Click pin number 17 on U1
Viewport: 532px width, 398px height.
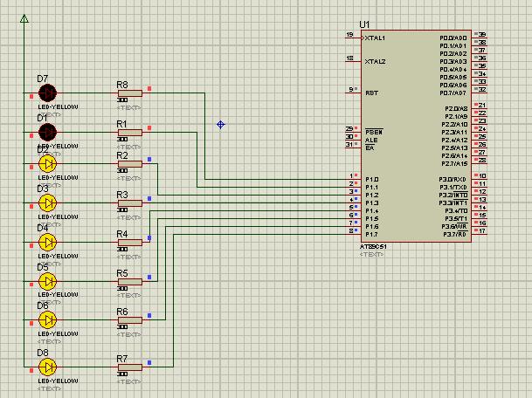tap(482, 231)
